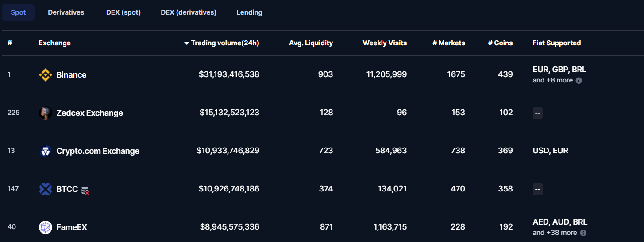Click Binance liquidity score 903

[x=325, y=74]
